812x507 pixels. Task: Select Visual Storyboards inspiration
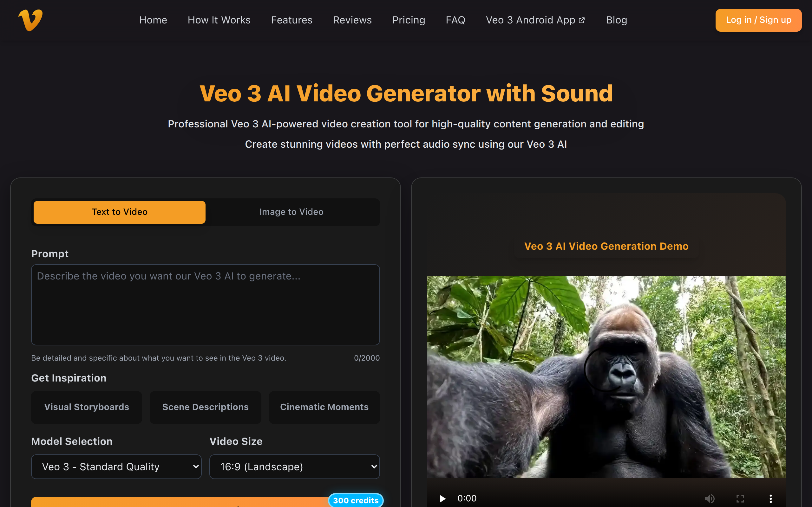click(87, 407)
